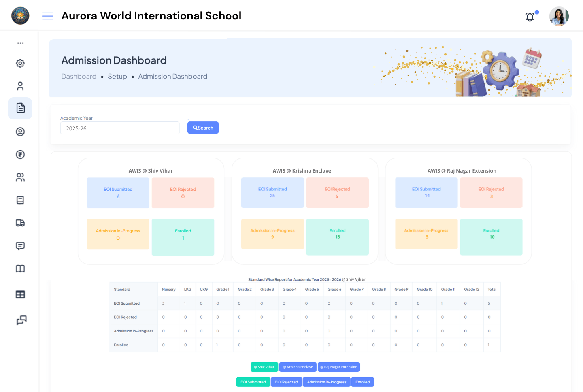Image resolution: width=583 pixels, height=392 pixels.
Task: Select the timetable grid icon in the sidebar
Action: [x=20, y=294]
